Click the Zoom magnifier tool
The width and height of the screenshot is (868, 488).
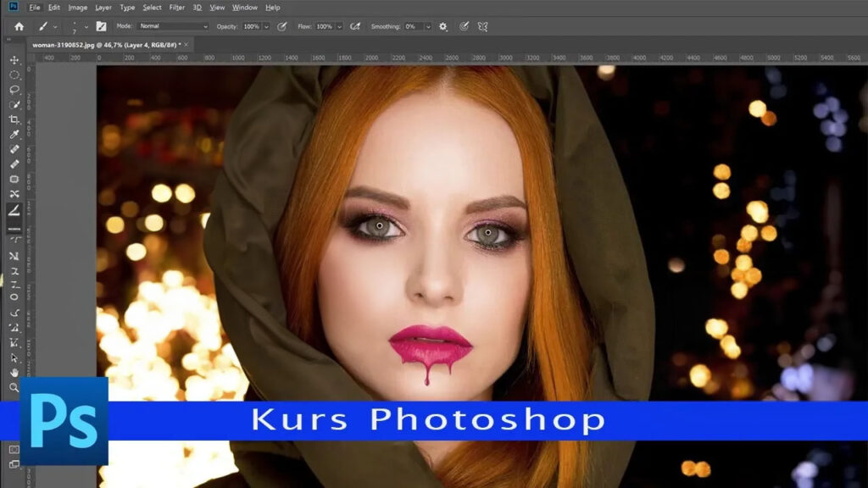[14, 387]
